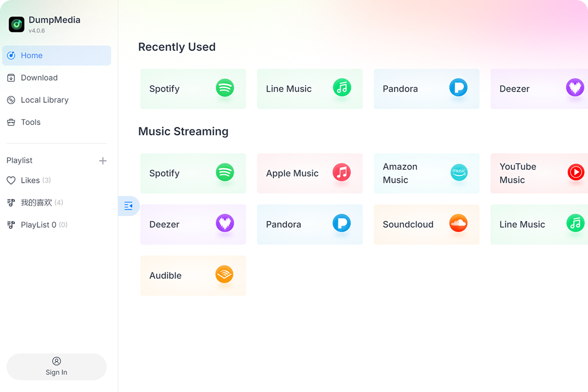The image size is (588, 392).
Task: Create a new playlist with the plus button
Action: [103, 160]
